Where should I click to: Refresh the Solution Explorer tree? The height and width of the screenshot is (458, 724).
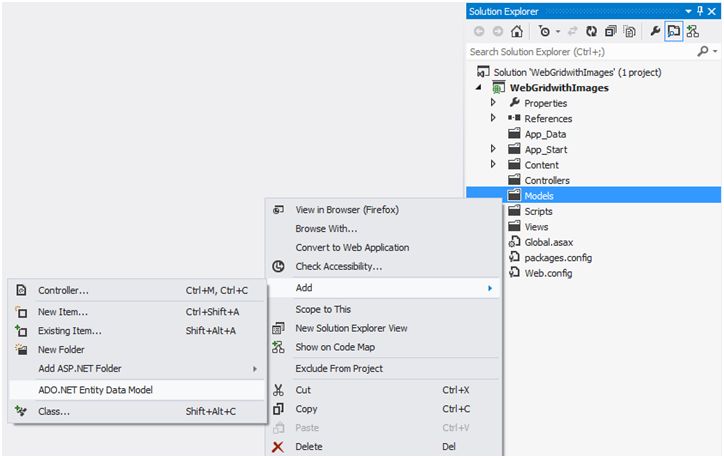pos(591,31)
